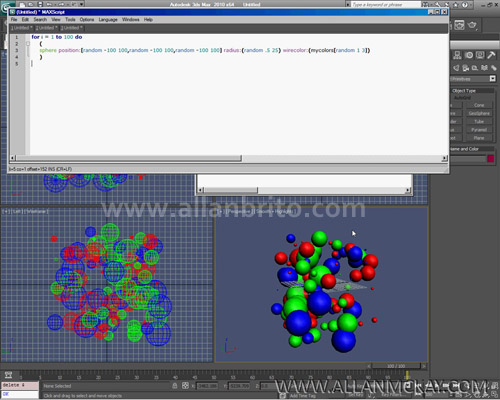Select the Cameras category icon
Viewport: 500px width, 400px height.
coord(466,68)
